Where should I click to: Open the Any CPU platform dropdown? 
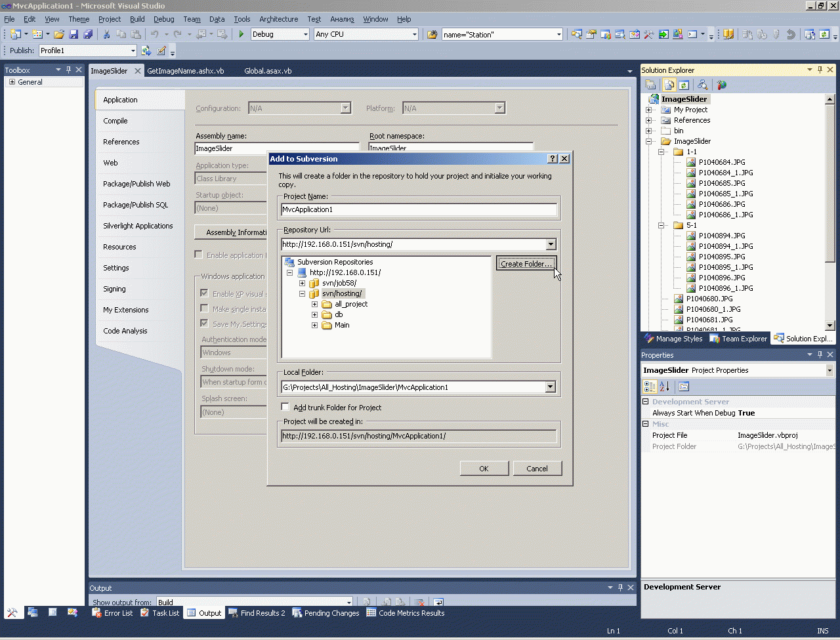click(414, 34)
